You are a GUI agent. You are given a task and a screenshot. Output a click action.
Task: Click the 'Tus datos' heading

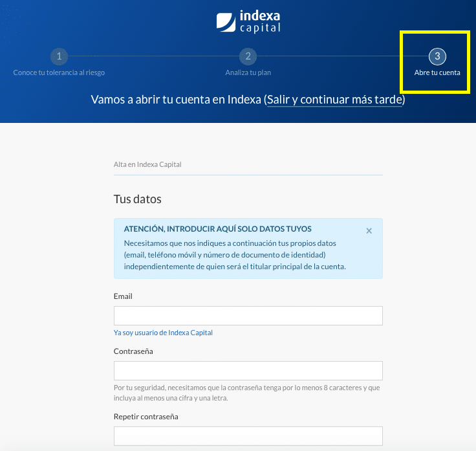138,199
